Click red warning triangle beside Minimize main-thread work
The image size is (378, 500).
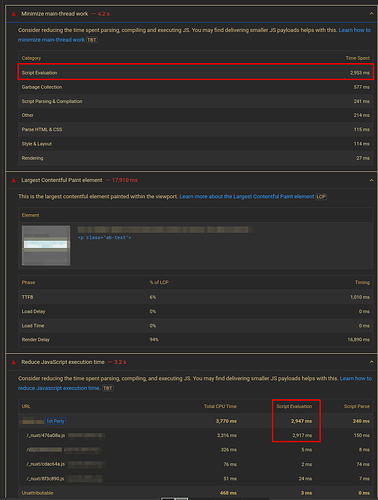(x=14, y=14)
